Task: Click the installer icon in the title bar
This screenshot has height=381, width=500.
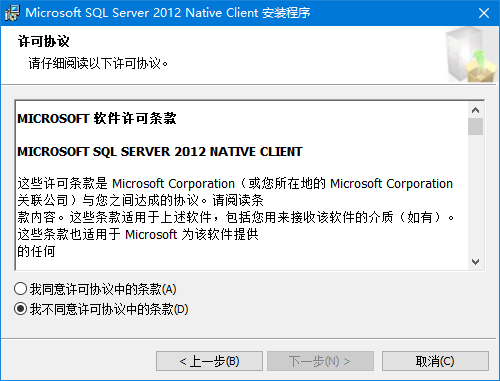Action: tap(12, 13)
